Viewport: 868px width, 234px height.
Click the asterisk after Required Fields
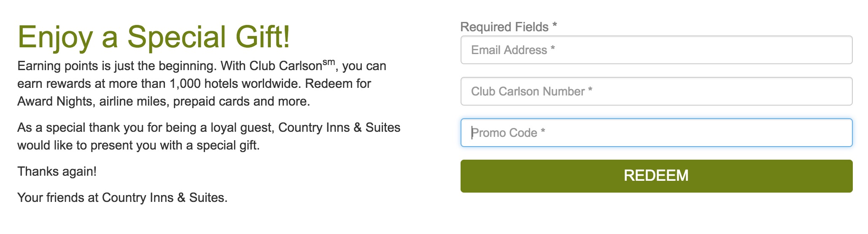pos(555,25)
